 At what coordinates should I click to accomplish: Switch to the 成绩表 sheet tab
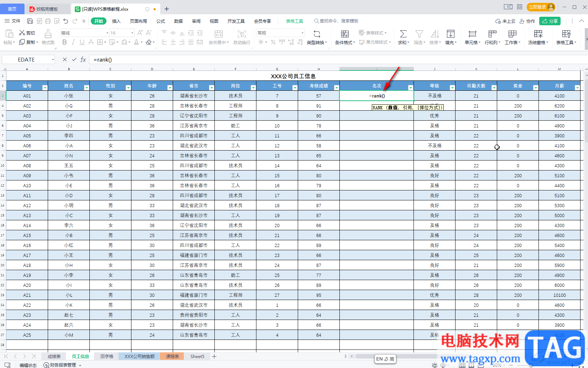[54, 356]
